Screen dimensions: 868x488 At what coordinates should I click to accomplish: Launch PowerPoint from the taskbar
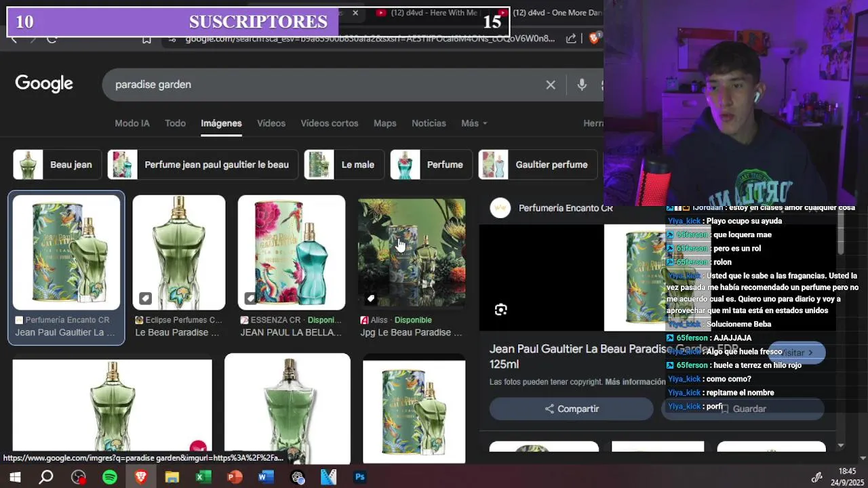(235, 477)
